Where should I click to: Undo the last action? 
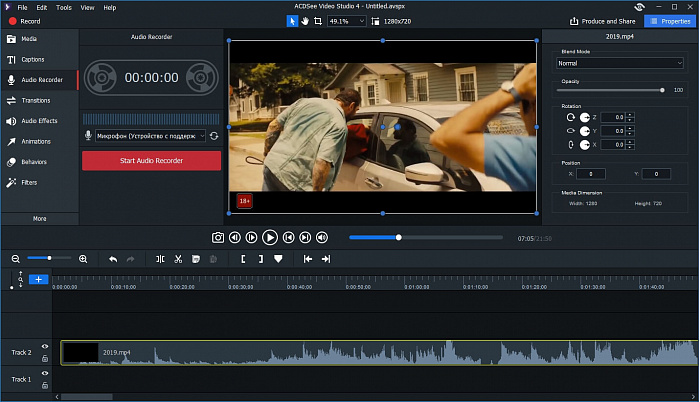tap(113, 259)
